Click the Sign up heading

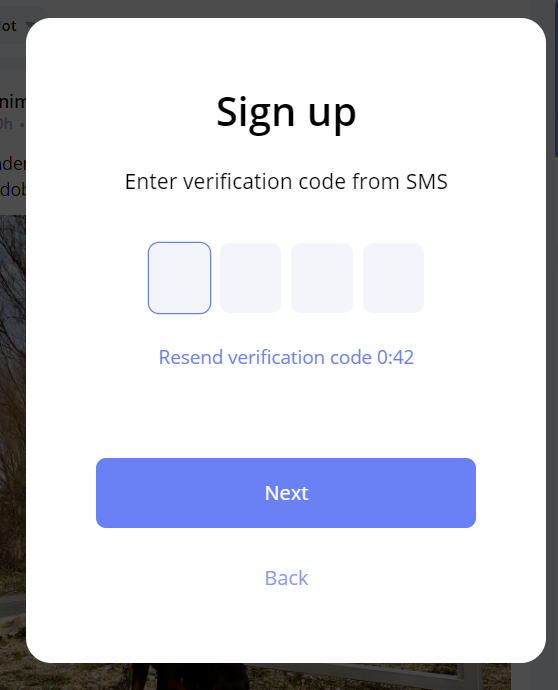click(286, 113)
